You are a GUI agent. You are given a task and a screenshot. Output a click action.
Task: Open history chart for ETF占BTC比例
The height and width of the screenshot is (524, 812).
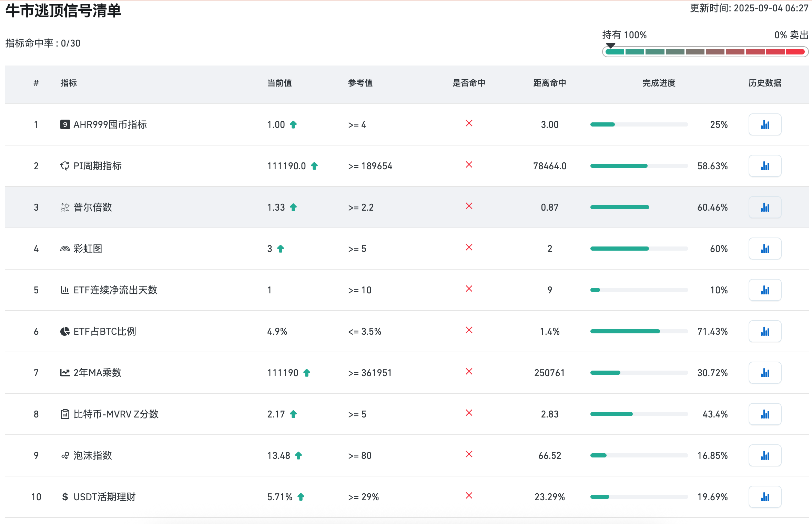(x=764, y=331)
